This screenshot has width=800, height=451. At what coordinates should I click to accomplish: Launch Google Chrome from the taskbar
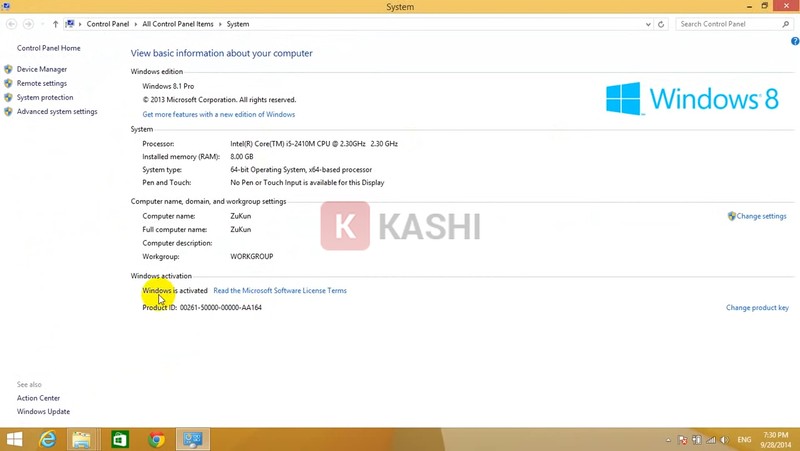(x=156, y=440)
